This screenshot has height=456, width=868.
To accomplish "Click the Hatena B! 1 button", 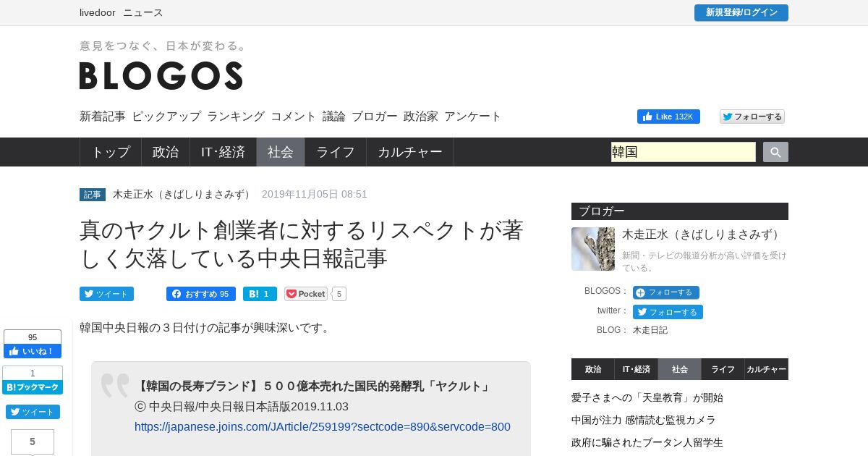I will pos(260,294).
